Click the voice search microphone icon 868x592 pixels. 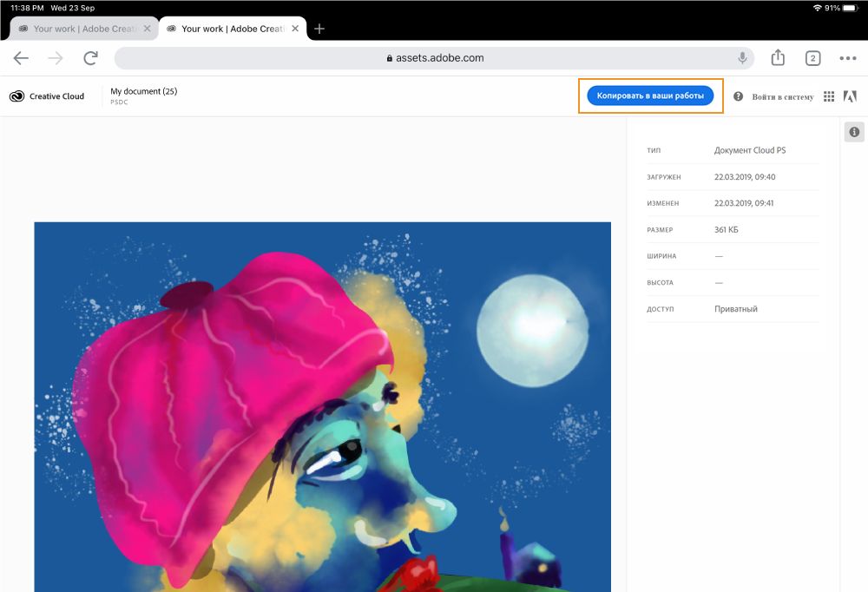pyautogui.click(x=741, y=58)
